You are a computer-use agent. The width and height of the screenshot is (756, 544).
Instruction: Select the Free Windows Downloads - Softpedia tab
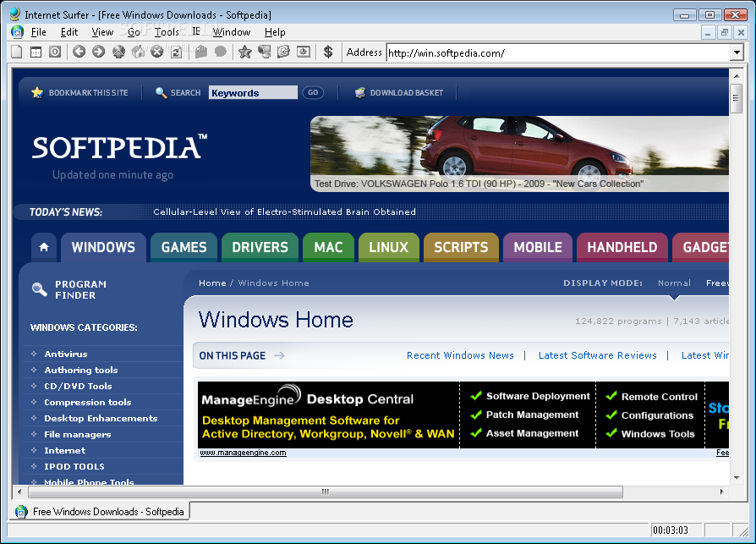(x=99, y=511)
